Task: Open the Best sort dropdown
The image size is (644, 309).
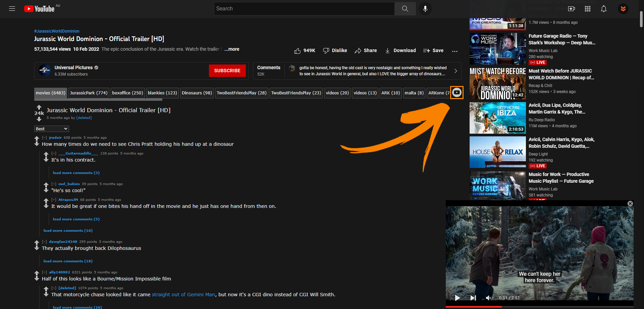Action: pyautogui.click(x=52, y=129)
